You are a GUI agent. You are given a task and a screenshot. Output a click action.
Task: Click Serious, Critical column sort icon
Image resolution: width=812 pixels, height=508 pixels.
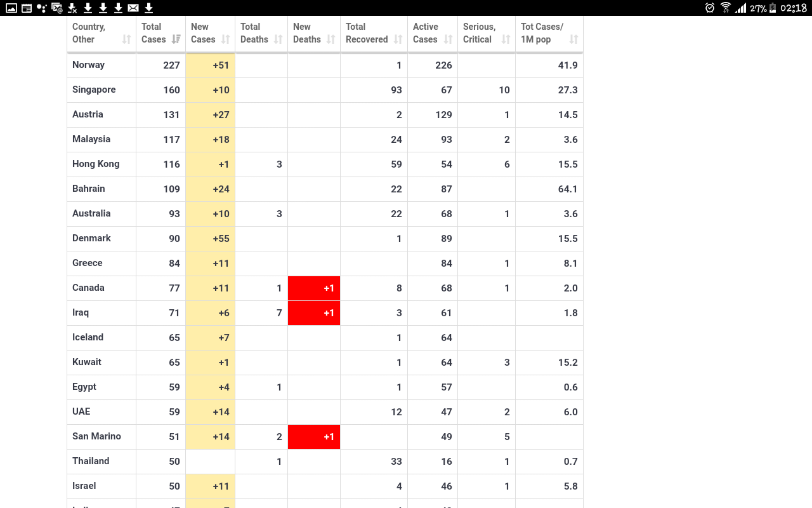(x=506, y=39)
